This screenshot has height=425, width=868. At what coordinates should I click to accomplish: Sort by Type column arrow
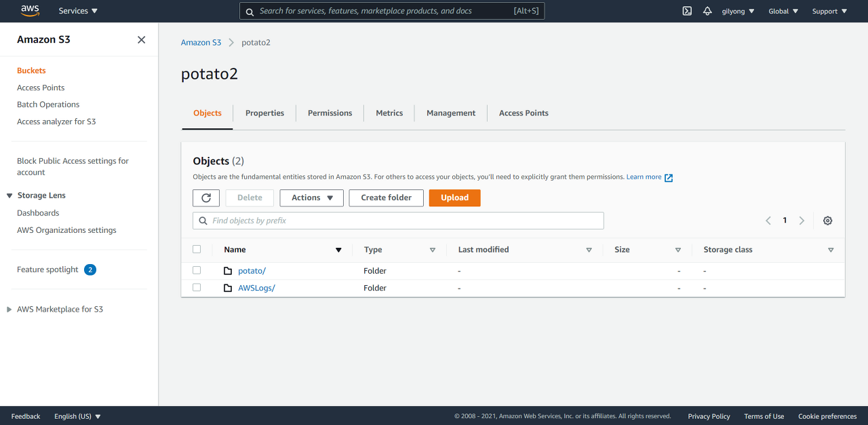click(433, 251)
